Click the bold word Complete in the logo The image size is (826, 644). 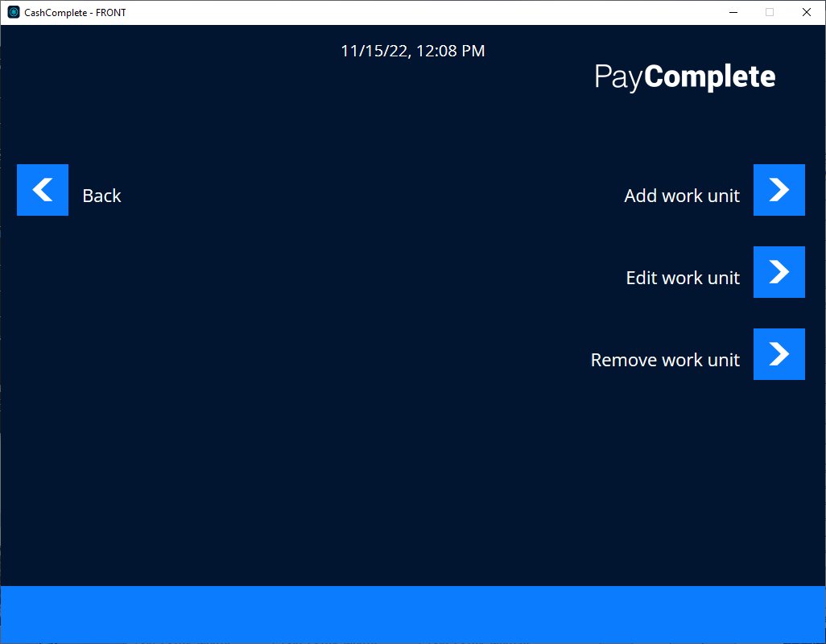click(x=709, y=76)
